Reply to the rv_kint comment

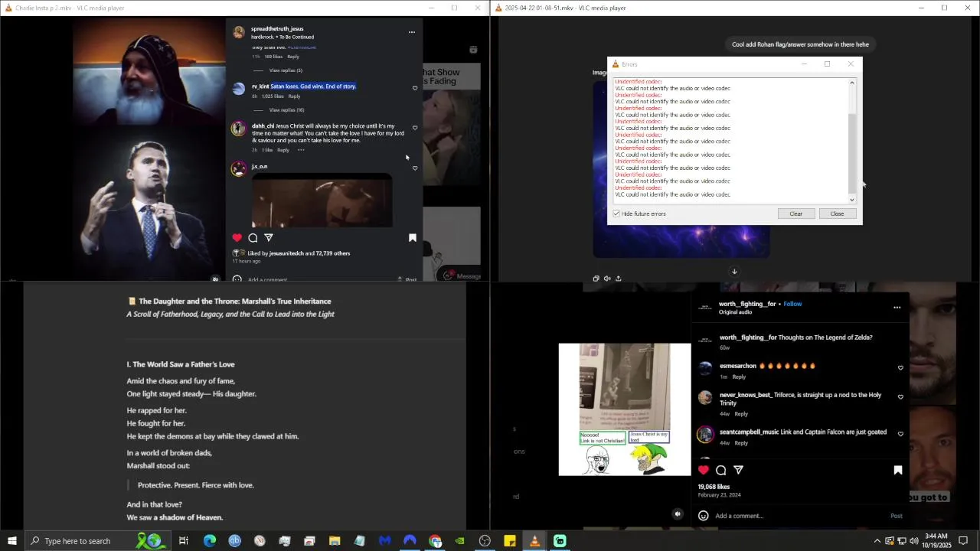pos(294,96)
